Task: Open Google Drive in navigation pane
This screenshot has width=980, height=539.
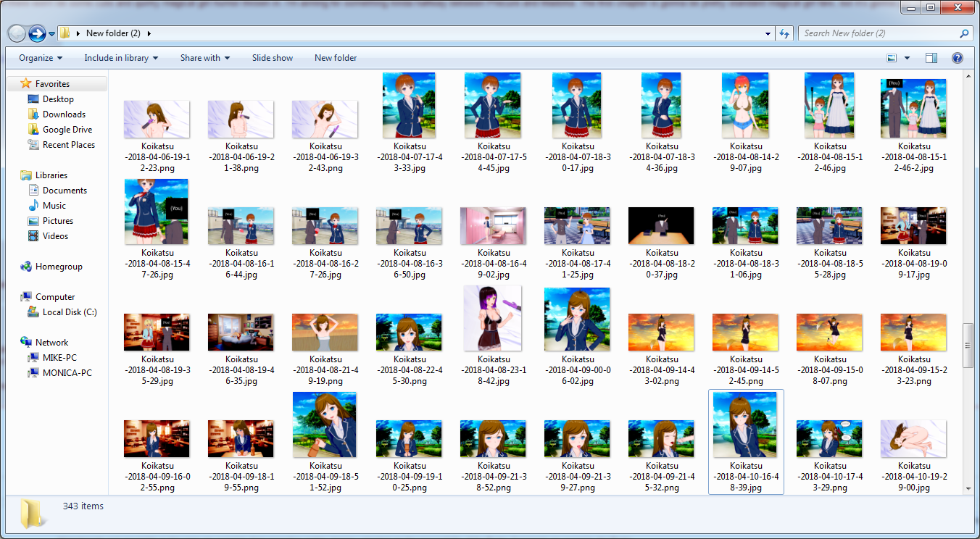Action: tap(67, 130)
